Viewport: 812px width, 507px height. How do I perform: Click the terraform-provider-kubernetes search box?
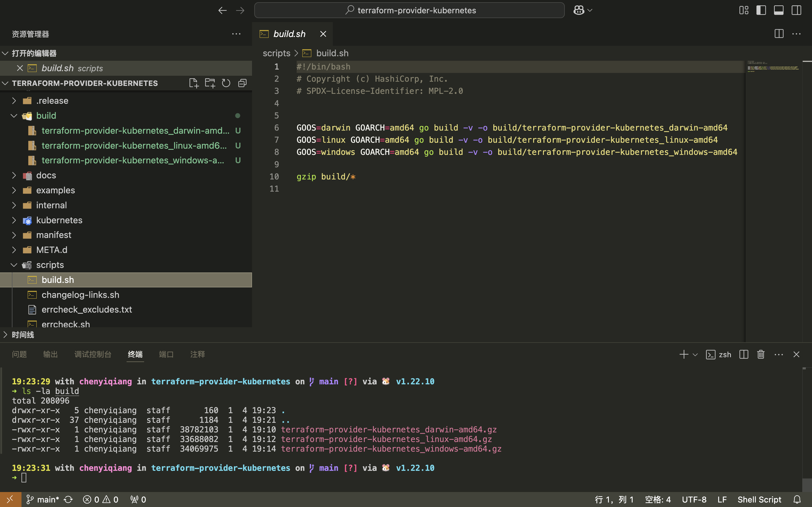(x=409, y=10)
